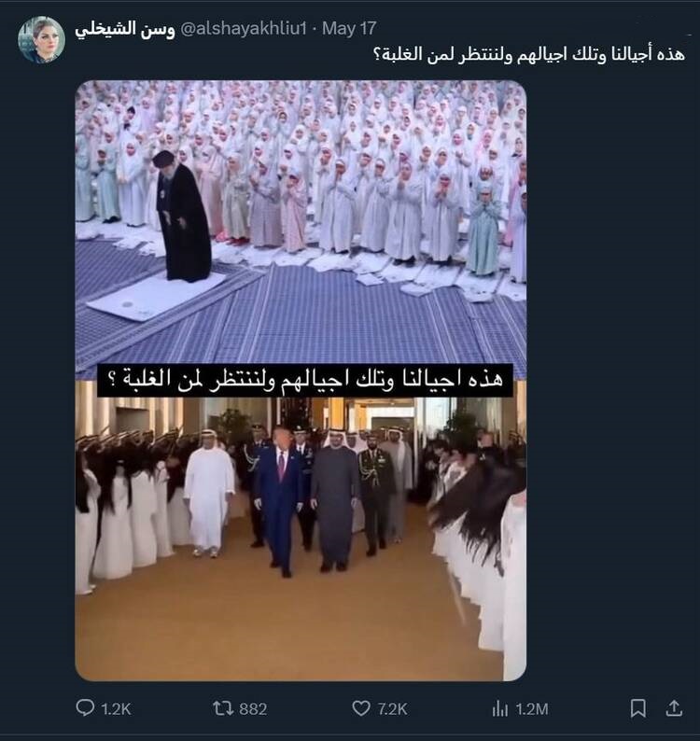Open the May 17 tweet timestamp

[349, 28]
